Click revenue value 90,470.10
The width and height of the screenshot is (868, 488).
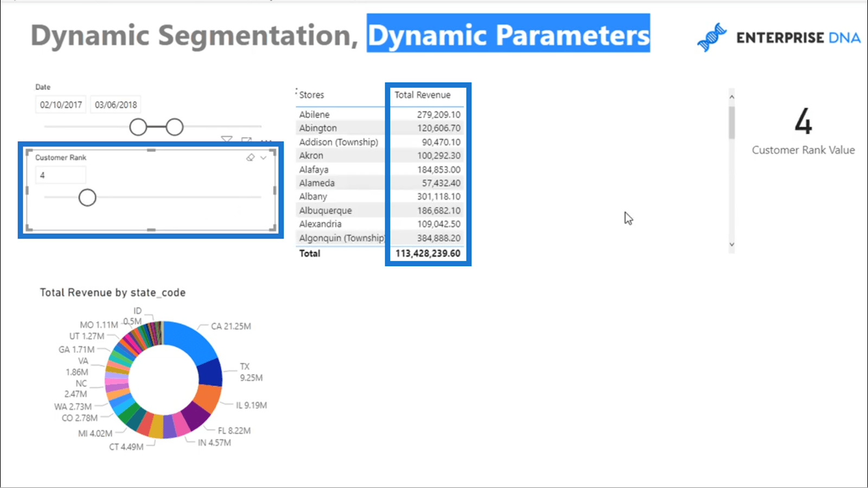pyautogui.click(x=441, y=142)
